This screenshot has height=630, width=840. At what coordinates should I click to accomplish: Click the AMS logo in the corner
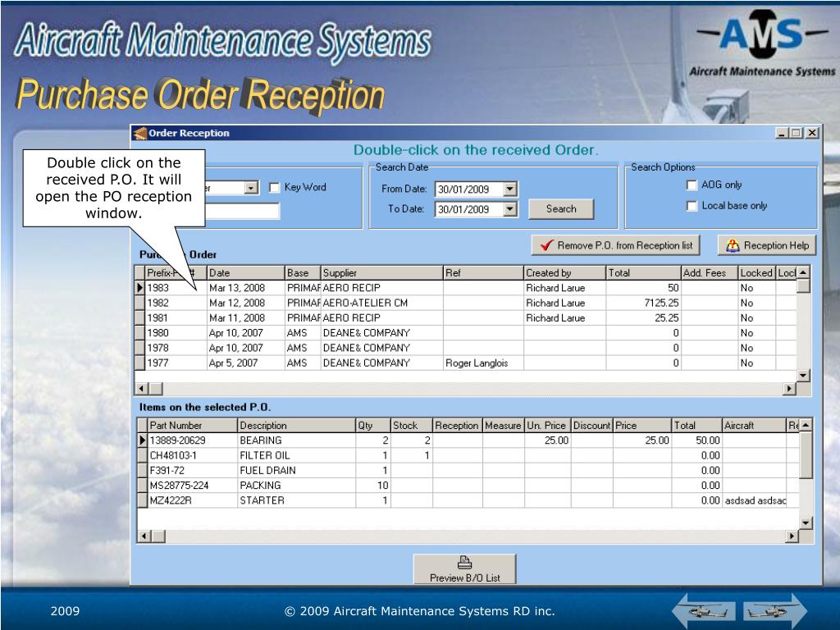click(x=762, y=43)
